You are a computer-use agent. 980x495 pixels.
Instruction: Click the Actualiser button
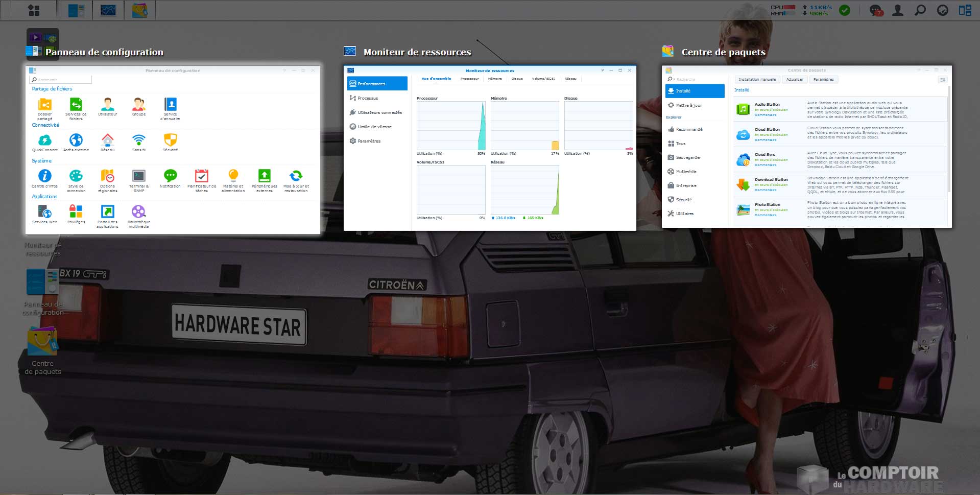[795, 79]
